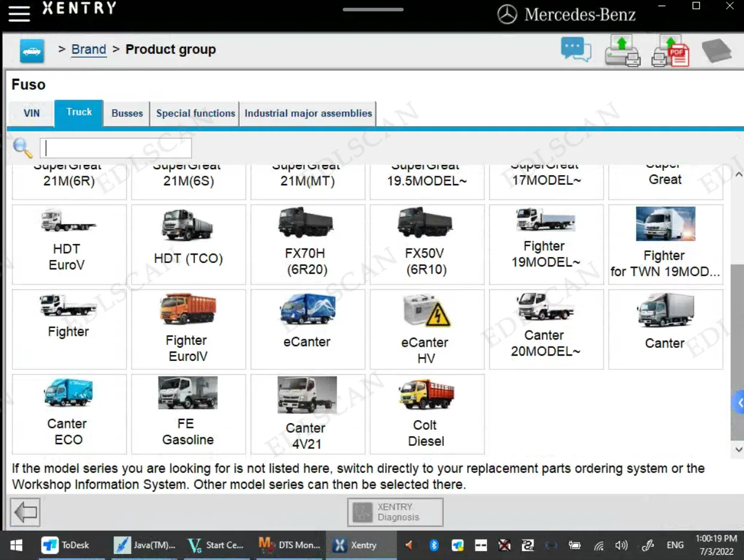Select the Canter ECO tile
Screen dimensions: 744x560
(x=69, y=414)
